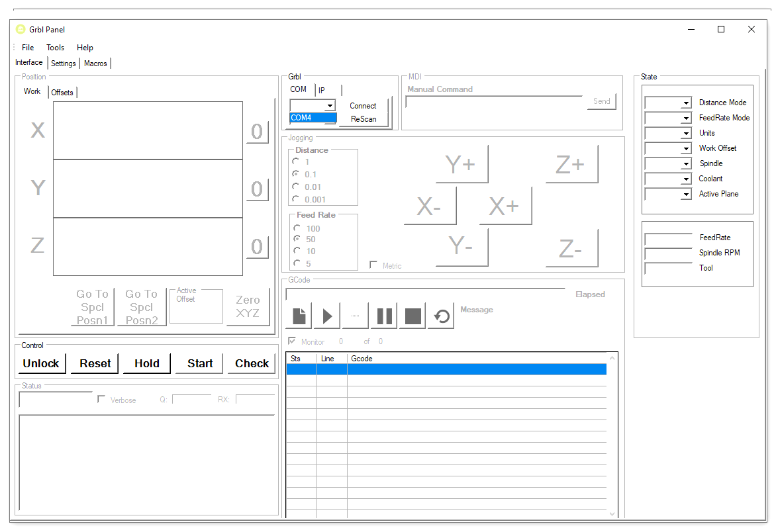Jog the Z- direction button
The height and width of the screenshot is (532, 776).
tap(571, 248)
